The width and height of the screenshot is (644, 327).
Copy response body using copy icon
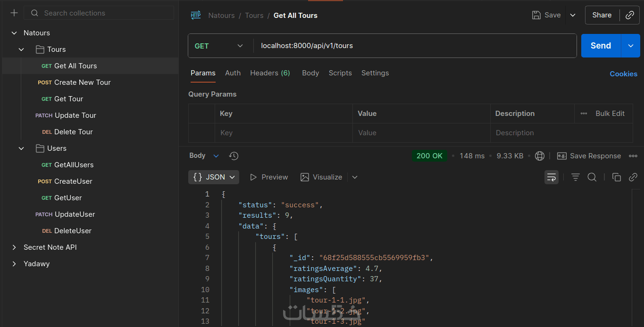pyautogui.click(x=616, y=177)
